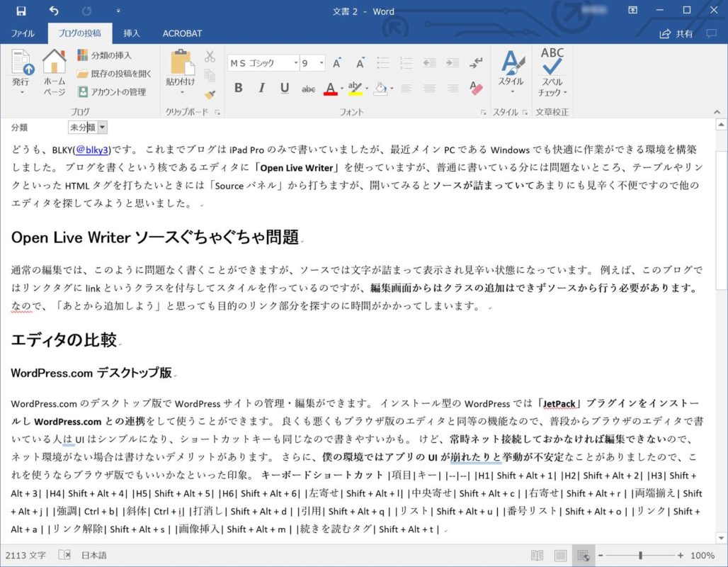Align text to the left
Viewport: 728px width, 567px height.
tap(406, 88)
